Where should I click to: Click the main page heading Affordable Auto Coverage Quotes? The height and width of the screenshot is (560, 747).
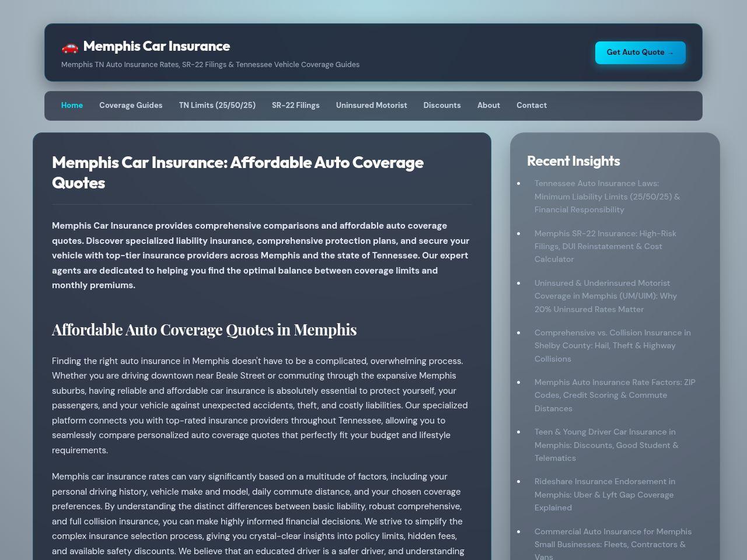(x=238, y=173)
